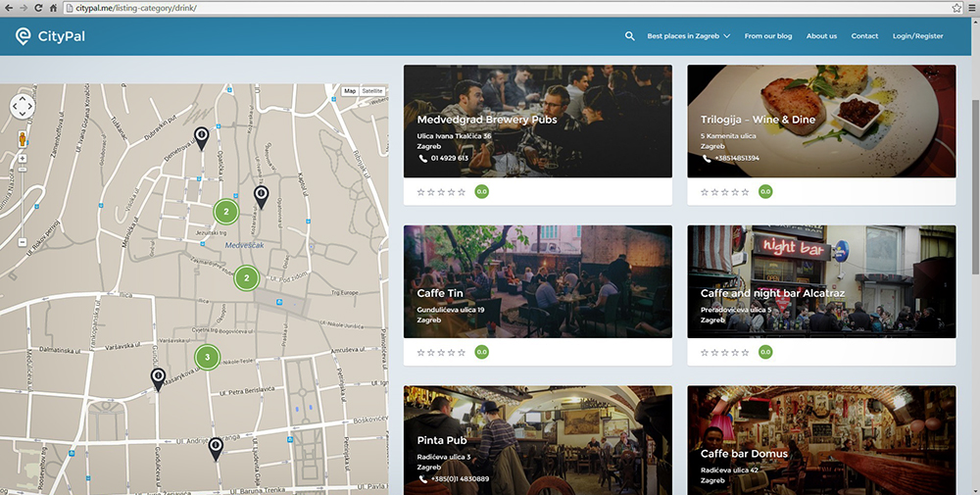
Task: Click Medvedgrad phone number 01 4929 613
Action: pyautogui.click(x=450, y=158)
